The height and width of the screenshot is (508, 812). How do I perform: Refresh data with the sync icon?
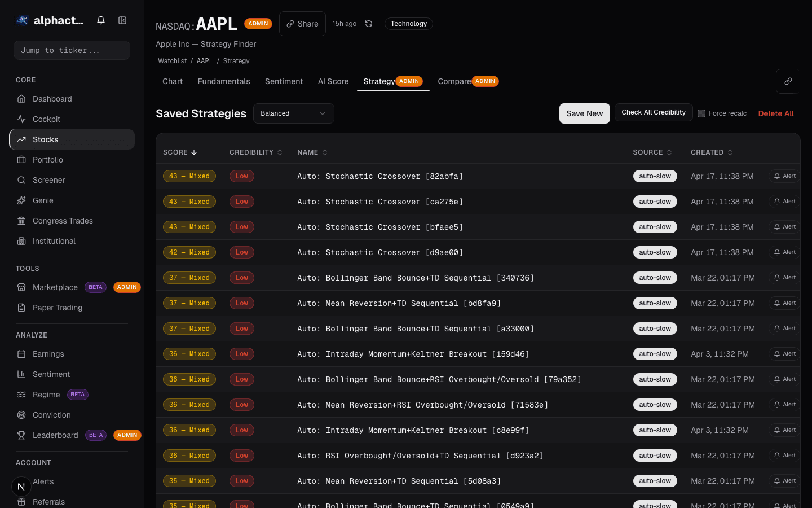(368, 24)
